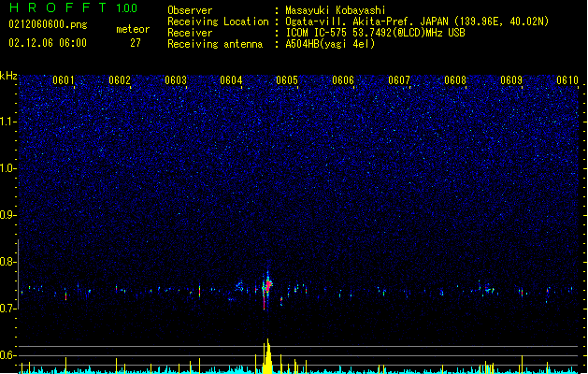Click the 0.9 frequency axis label

[8, 215]
